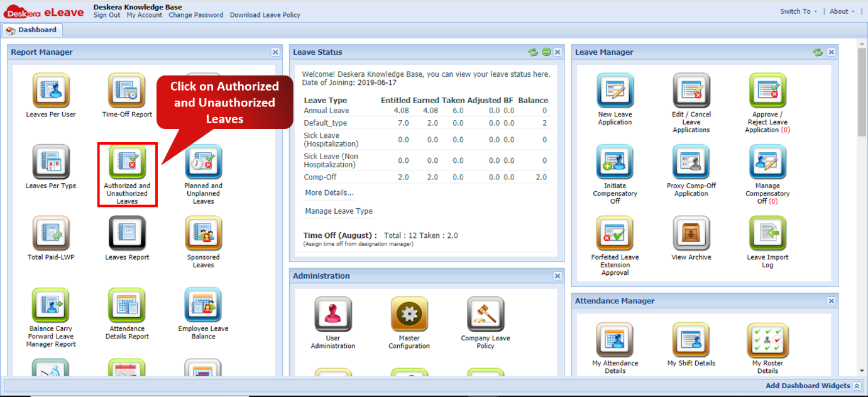
Task: Expand the Switch To dropdown
Action: (798, 11)
